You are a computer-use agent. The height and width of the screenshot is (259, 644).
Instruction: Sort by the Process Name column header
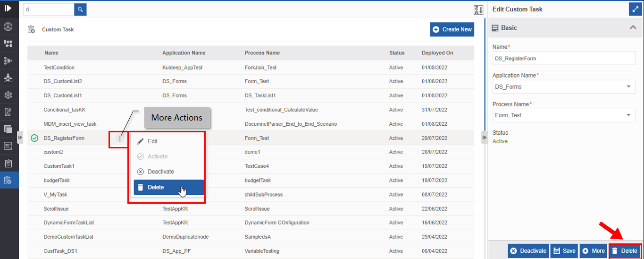(262, 53)
